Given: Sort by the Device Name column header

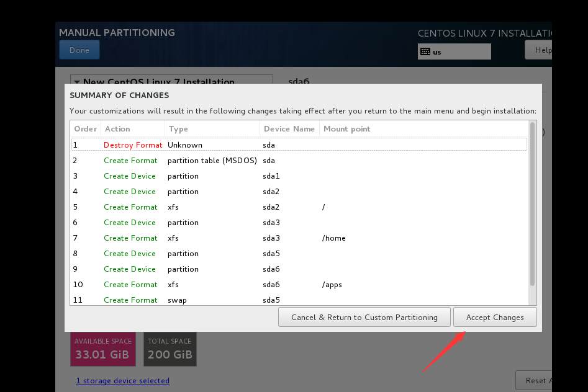Looking at the screenshot, I should tap(289, 128).
